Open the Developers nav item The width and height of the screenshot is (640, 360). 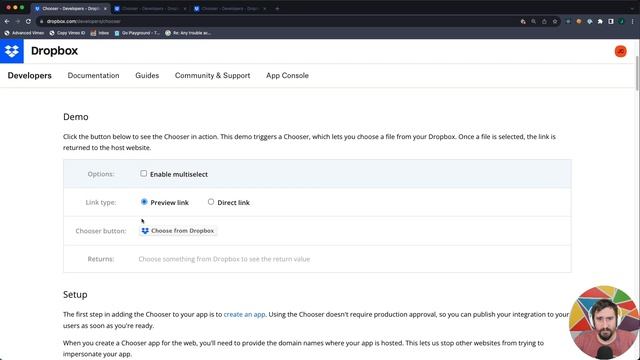click(x=29, y=76)
